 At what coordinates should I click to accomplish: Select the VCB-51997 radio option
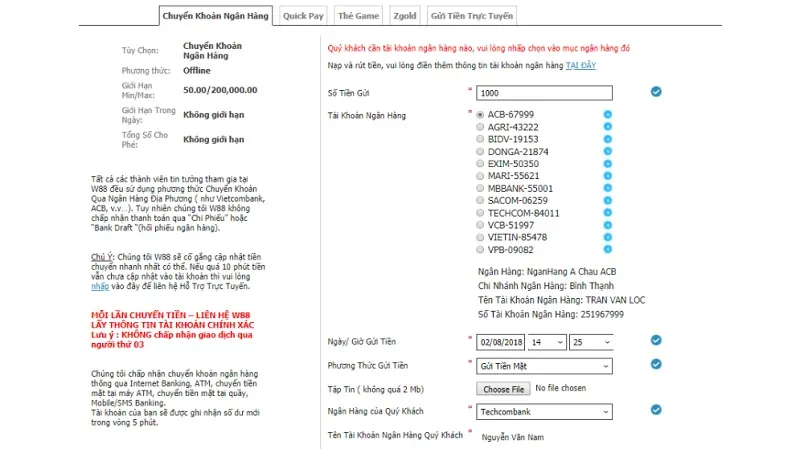(x=481, y=225)
